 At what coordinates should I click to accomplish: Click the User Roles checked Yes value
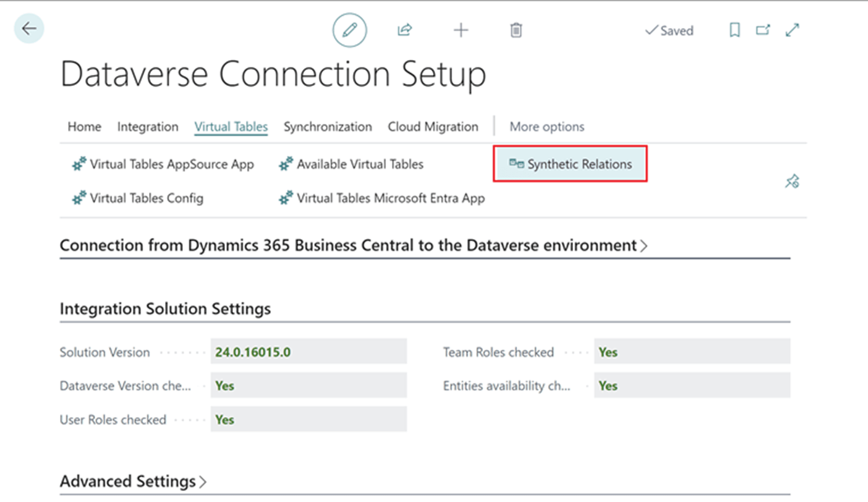pyautogui.click(x=308, y=419)
